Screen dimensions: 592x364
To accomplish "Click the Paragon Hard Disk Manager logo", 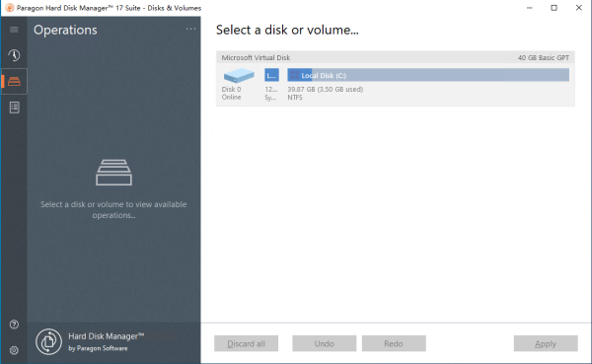I will pyautogui.click(x=48, y=341).
